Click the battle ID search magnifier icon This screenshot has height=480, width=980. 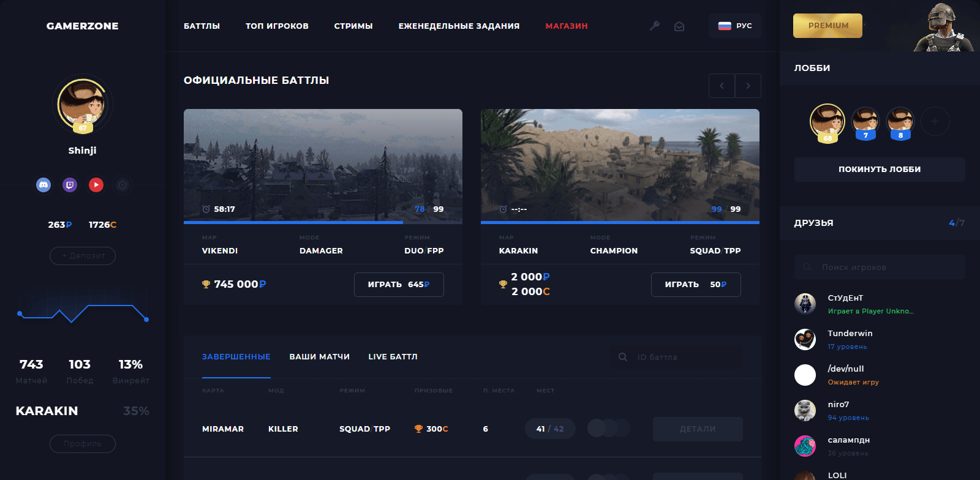click(x=623, y=357)
